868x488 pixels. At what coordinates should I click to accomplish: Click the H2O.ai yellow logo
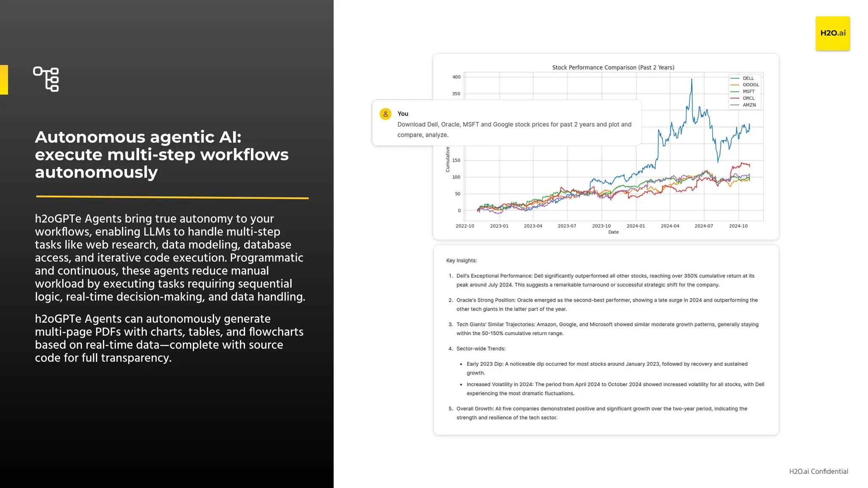click(x=832, y=33)
